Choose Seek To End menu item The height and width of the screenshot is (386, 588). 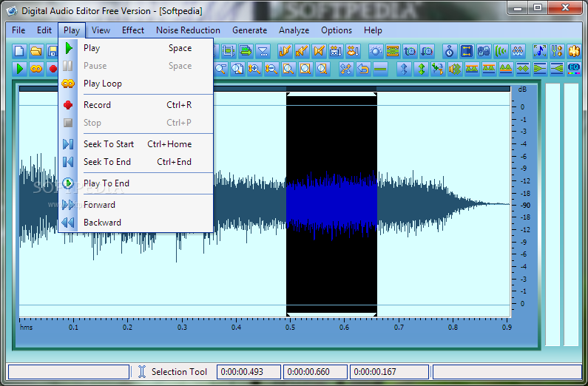(136, 162)
